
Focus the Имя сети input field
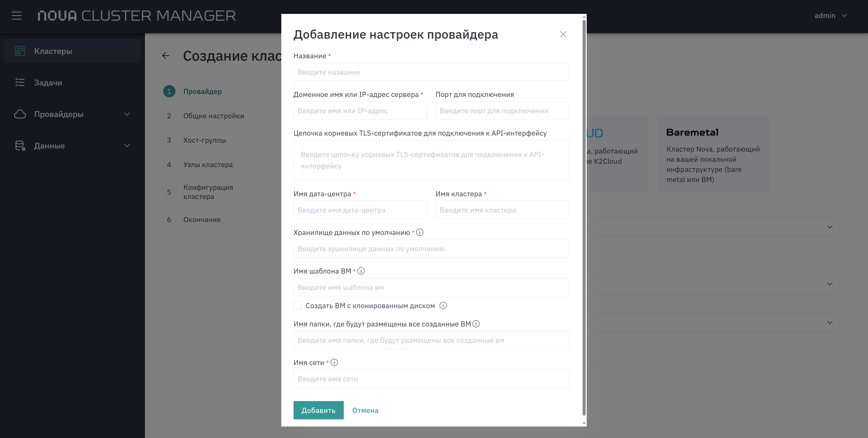(431, 379)
